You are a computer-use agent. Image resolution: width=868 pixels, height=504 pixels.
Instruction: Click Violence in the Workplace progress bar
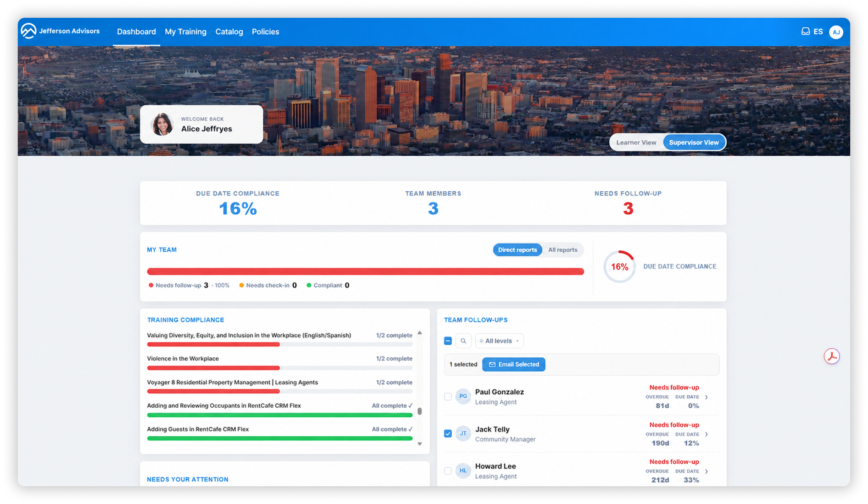(280, 368)
